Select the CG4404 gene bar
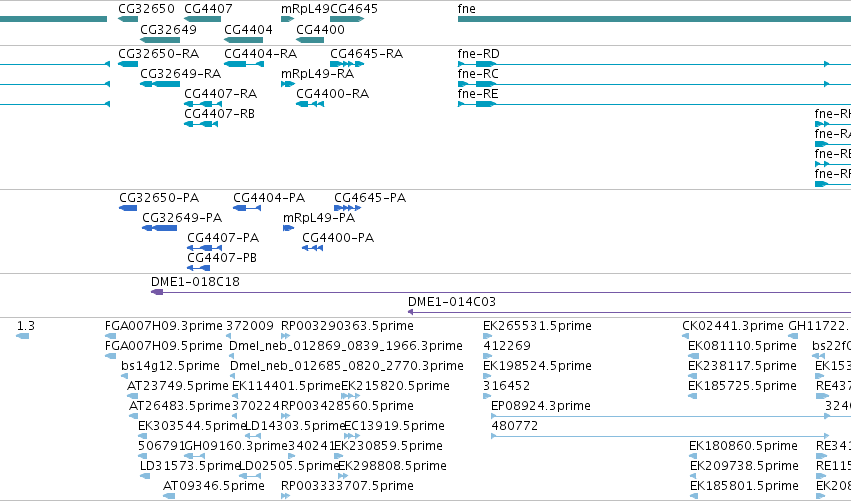This screenshot has height=501, width=851. tap(244, 40)
